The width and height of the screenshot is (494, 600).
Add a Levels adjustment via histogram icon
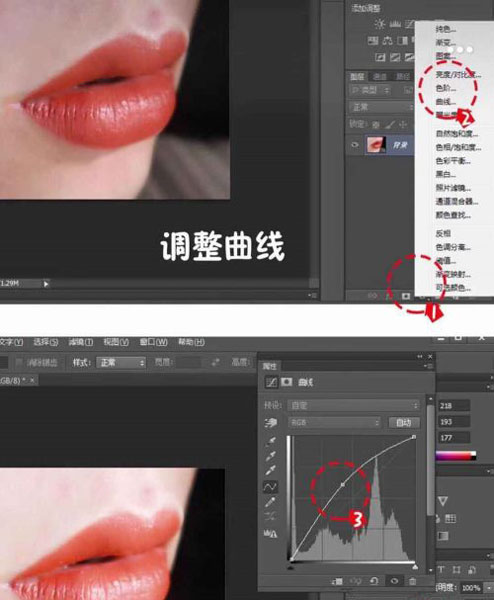click(x=395, y=24)
